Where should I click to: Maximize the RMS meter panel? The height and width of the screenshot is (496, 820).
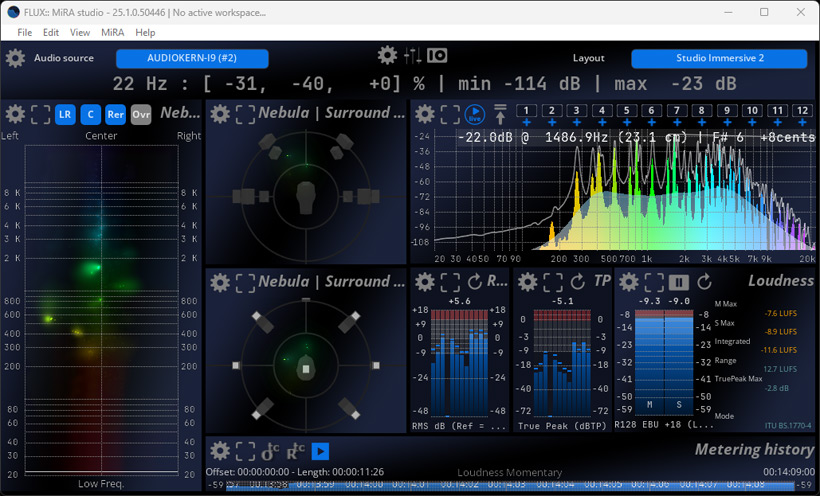[x=450, y=283]
